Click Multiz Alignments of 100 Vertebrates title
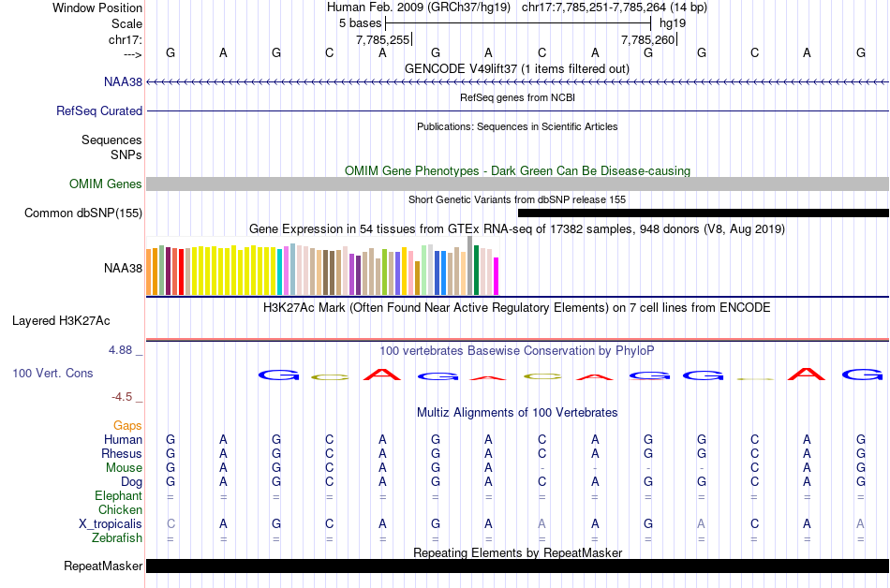Screen dimensions: 890x588 pos(517,413)
